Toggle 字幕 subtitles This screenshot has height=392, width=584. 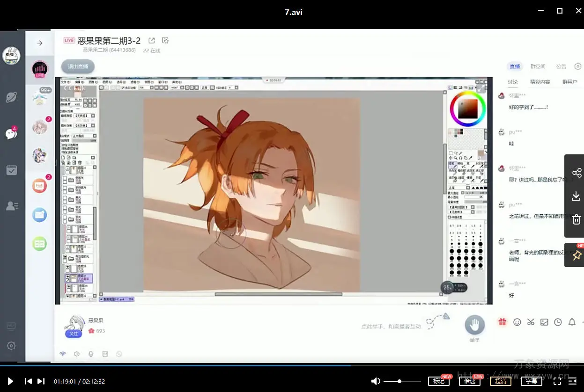point(532,381)
